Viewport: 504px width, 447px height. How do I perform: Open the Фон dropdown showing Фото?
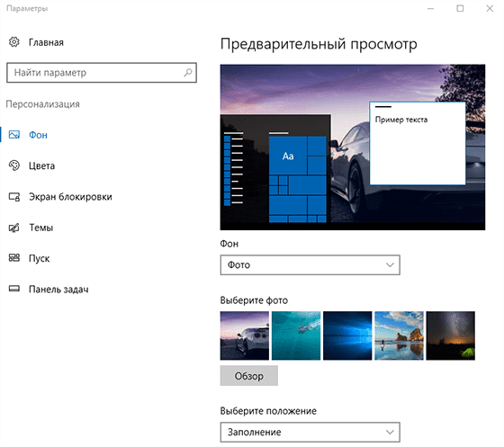[310, 265]
